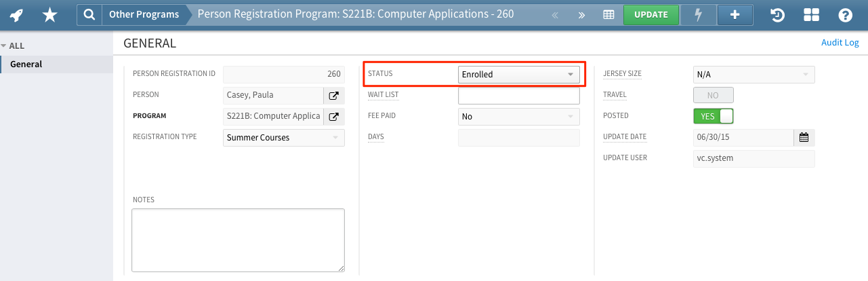This screenshot has width=868, height=281.
Task: Click the green UPDATE button
Action: click(650, 14)
